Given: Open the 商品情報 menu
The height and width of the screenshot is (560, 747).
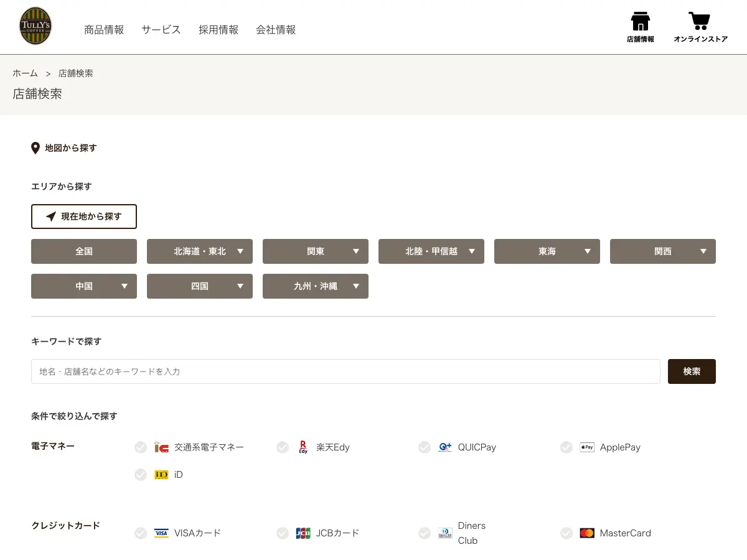Looking at the screenshot, I should 104,30.
